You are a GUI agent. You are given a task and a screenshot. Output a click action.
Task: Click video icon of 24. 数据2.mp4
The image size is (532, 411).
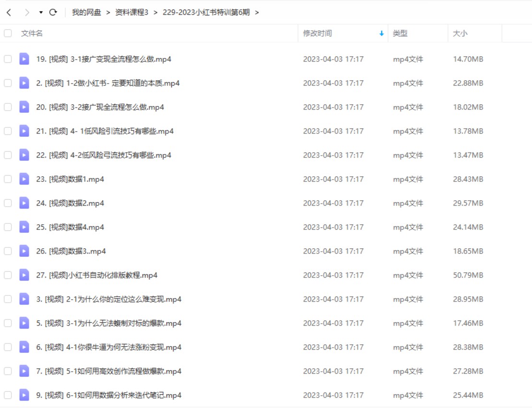(x=24, y=203)
